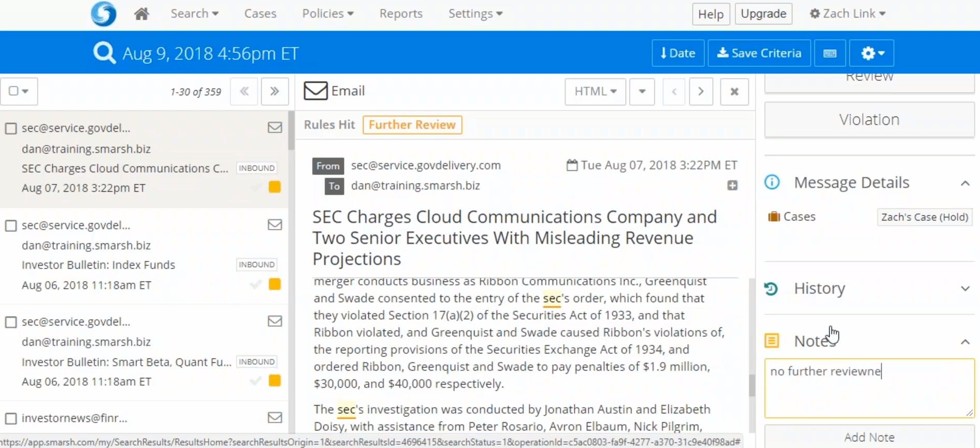Click the Message Details info icon
Screen dimensions: 980x448
pyautogui.click(x=772, y=182)
